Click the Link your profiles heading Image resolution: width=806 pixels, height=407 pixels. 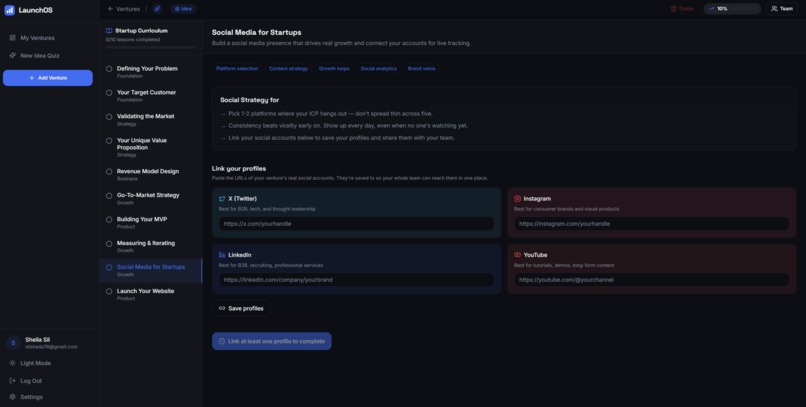point(239,169)
